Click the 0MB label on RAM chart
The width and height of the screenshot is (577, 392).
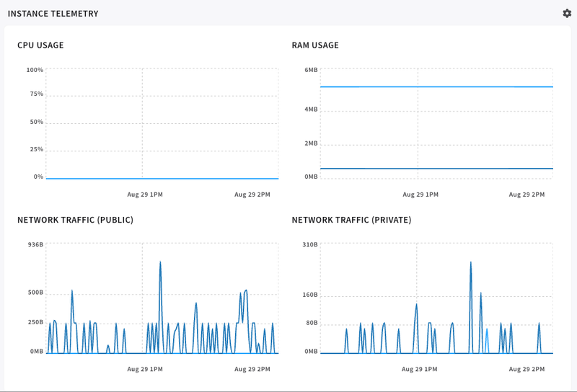pyautogui.click(x=311, y=177)
